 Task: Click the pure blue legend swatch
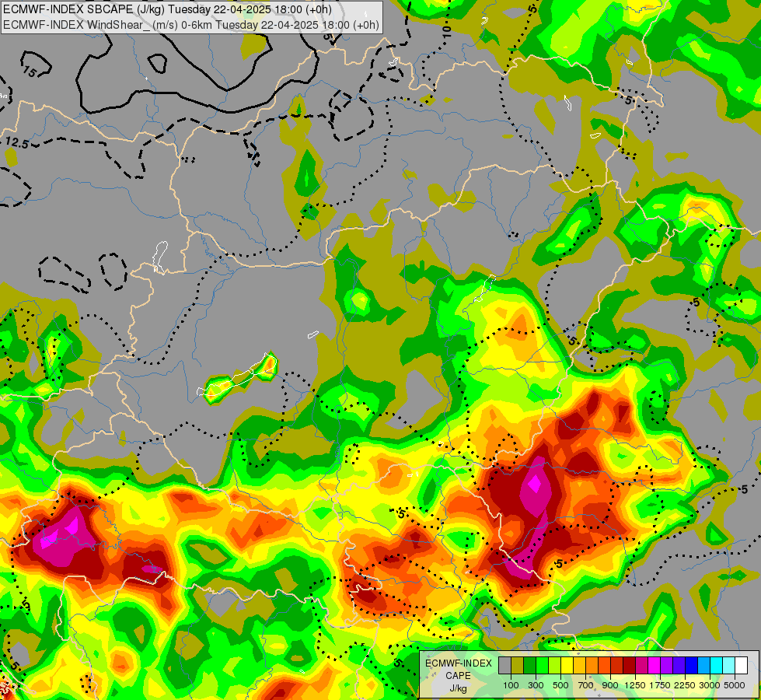click(x=692, y=665)
